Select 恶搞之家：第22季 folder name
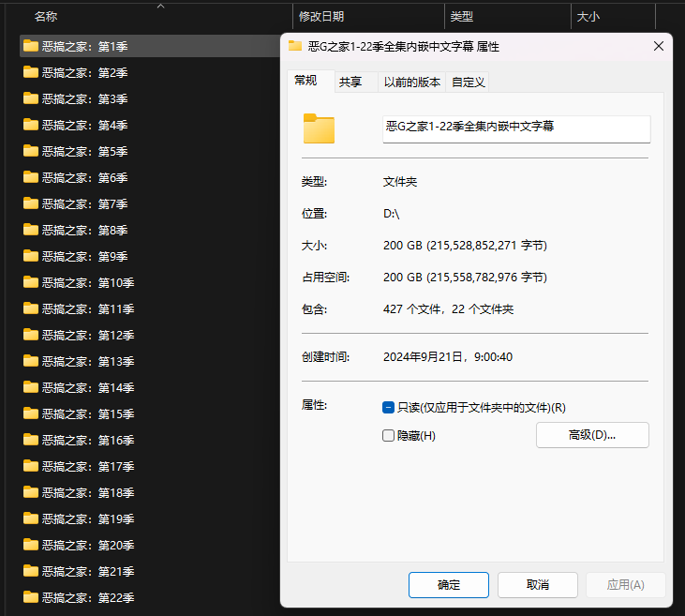Viewport: 685px width, 616px height. click(88, 597)
